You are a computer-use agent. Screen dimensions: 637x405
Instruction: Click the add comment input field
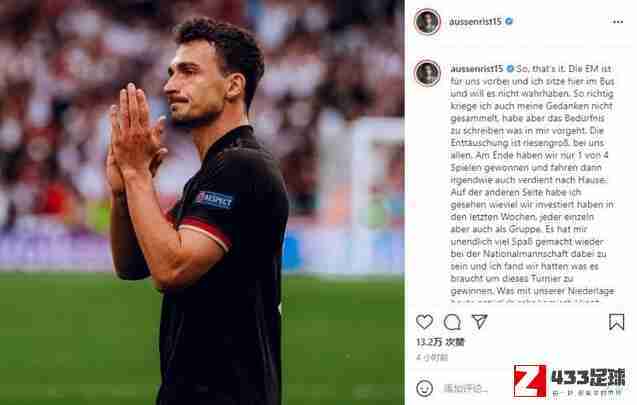click(475, 389)
